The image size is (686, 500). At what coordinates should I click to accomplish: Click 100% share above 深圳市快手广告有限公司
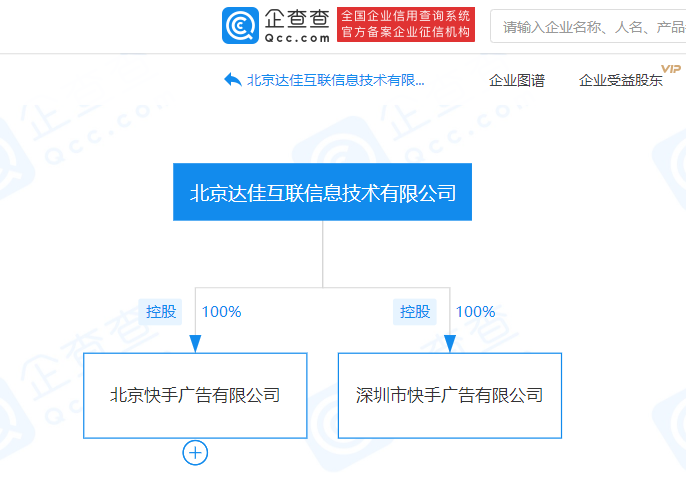point(476,312)
